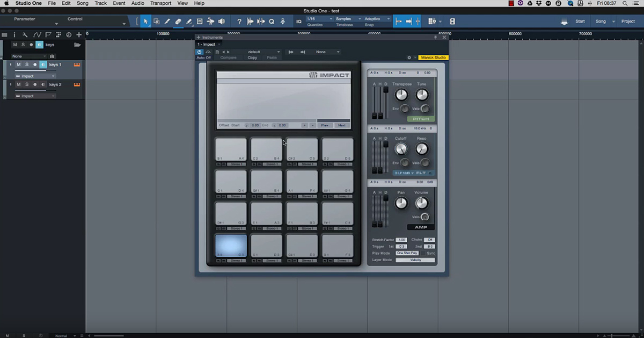
Task: Click the video player film icon
Action: coord(452,21)
